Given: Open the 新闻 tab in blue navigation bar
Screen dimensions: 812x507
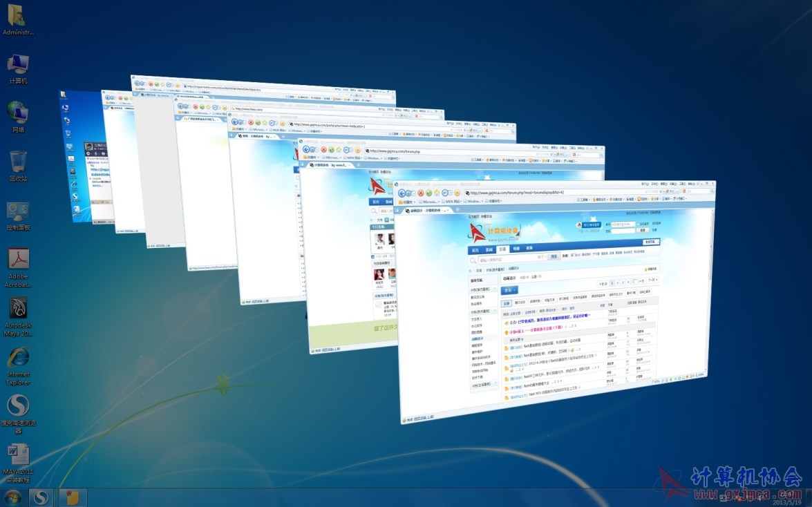Looking at the screenshot, I should tap(489, 249).
